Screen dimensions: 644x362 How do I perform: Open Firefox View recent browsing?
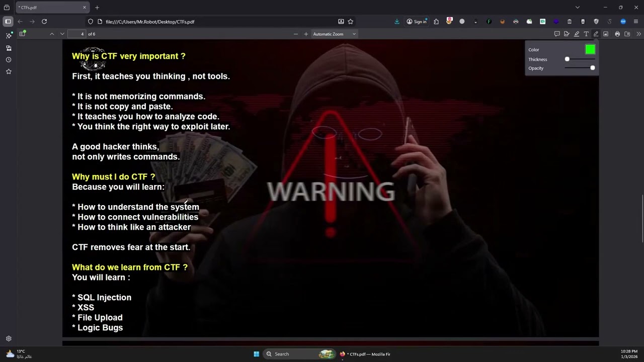(7, 8)
